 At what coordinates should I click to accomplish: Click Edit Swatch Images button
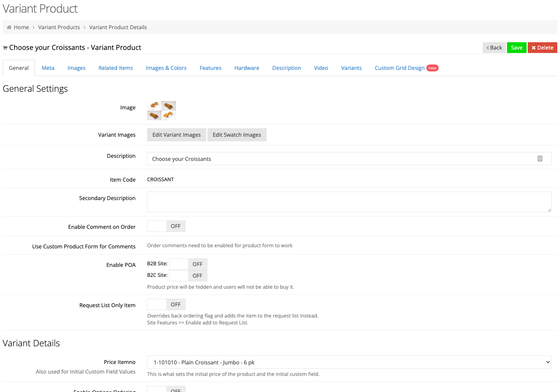[x=237, y=135]
